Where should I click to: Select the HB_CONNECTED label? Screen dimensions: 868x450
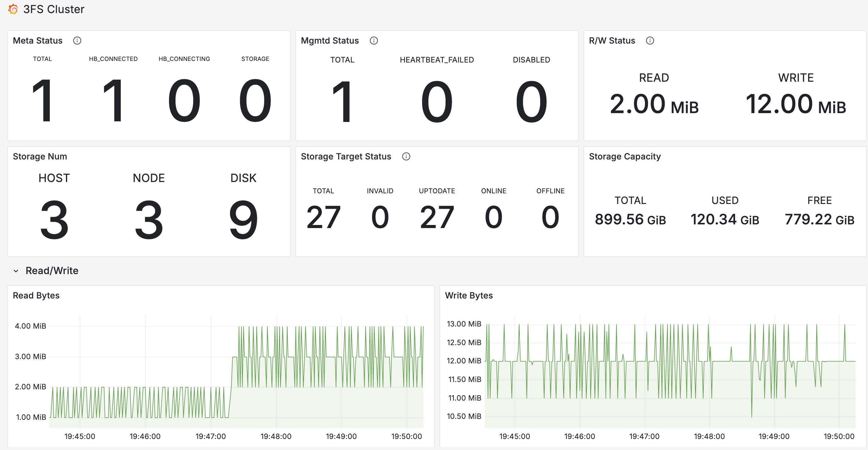[113, 59]
